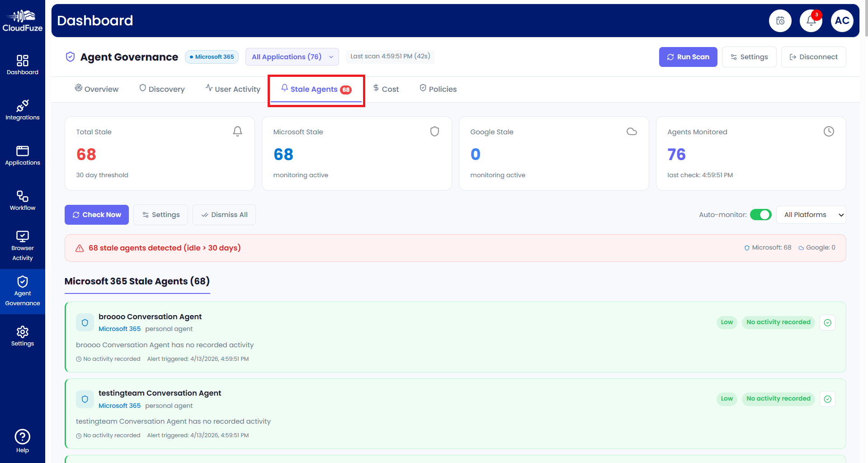
Task: Click the Microsoft 365 connection badge
Action: click(212, 57)
